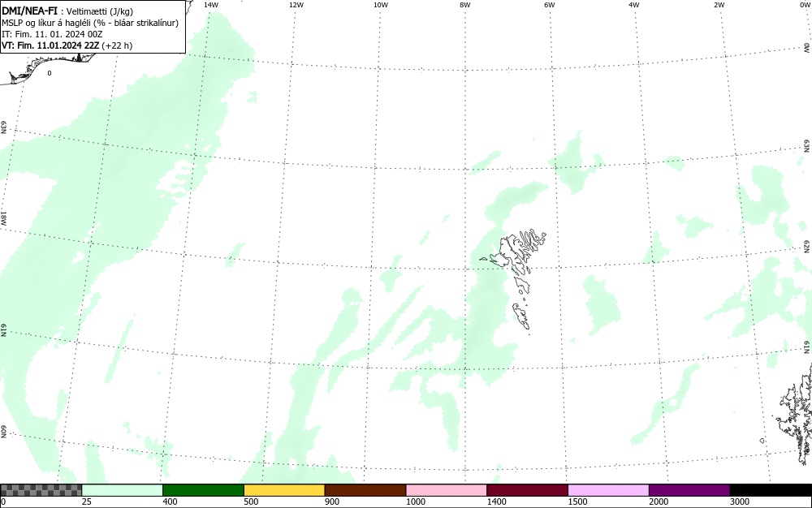Click the Iceland coastline at the top left
Viewport: 812px width, 508px height.
point(50,67)
